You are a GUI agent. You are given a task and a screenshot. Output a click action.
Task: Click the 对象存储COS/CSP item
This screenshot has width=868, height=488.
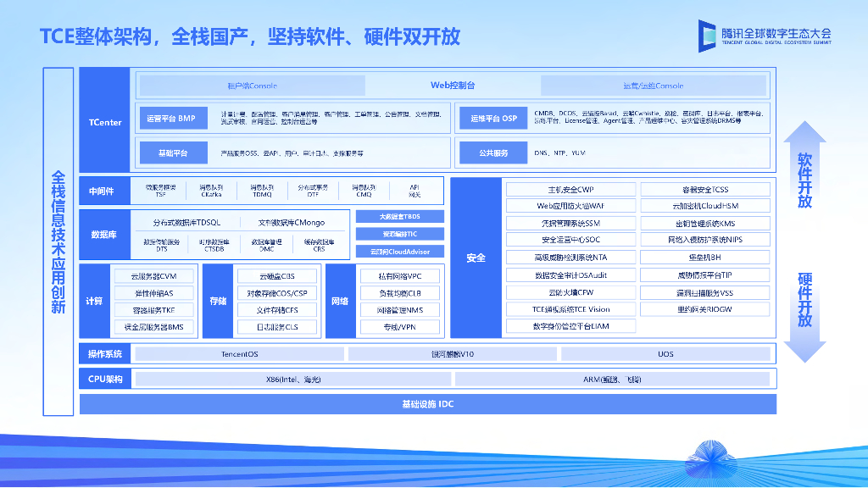(x=277, y=293)
